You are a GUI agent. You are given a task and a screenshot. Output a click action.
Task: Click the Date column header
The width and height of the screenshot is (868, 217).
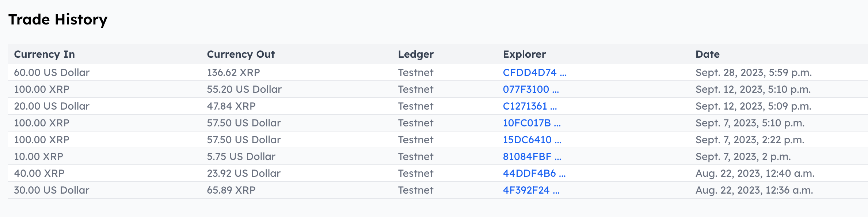pyautogui.click(x=707, y=54)
